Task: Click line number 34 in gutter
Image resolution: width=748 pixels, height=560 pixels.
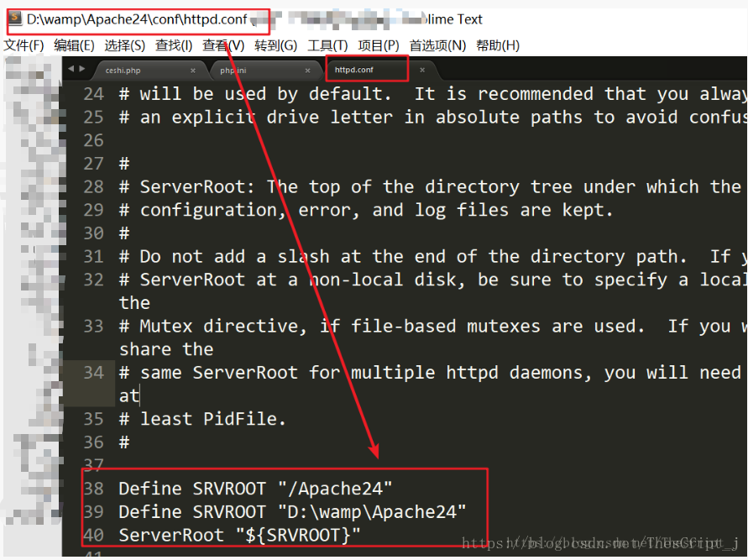Action: pyautogui.click(x=93, y=373)
